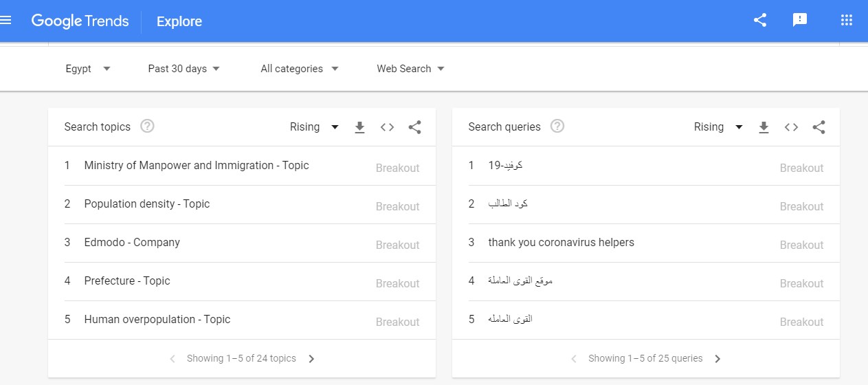This screenshot has width=868, height=385.
Task: Open the send feedback icon
Action: click(x=800, y=21)
